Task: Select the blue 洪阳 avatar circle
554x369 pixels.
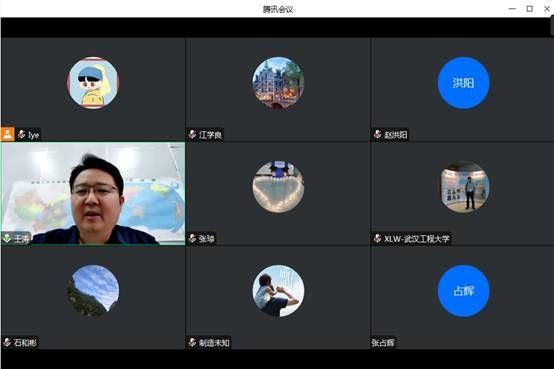Action: [x=463, y=83]
